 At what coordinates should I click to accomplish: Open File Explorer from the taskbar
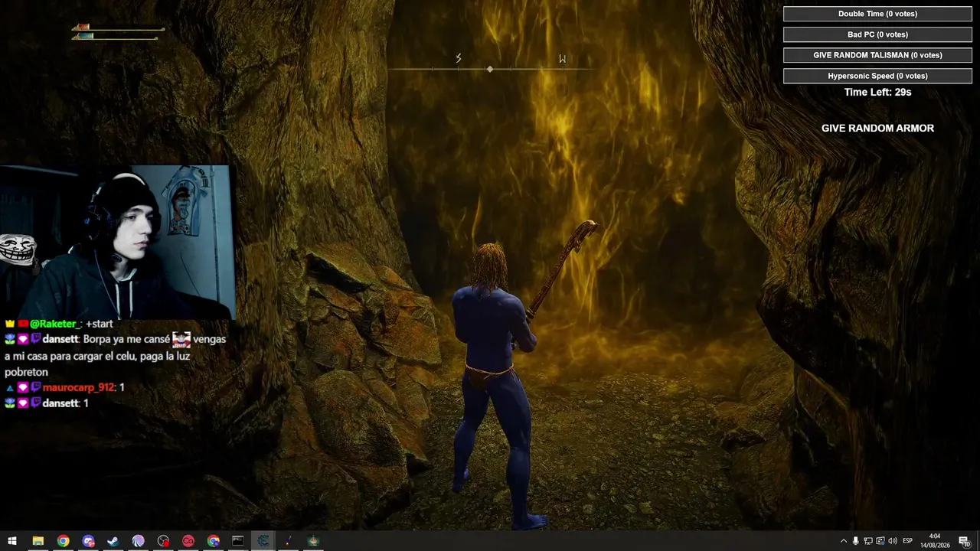[38, 541]
